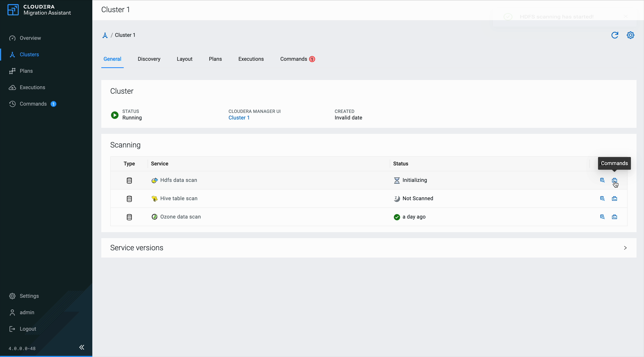The height and width of the screenshot is (357, 644).
Task: Open commands for Hdfs data scan row
Action: coord(614,180)
